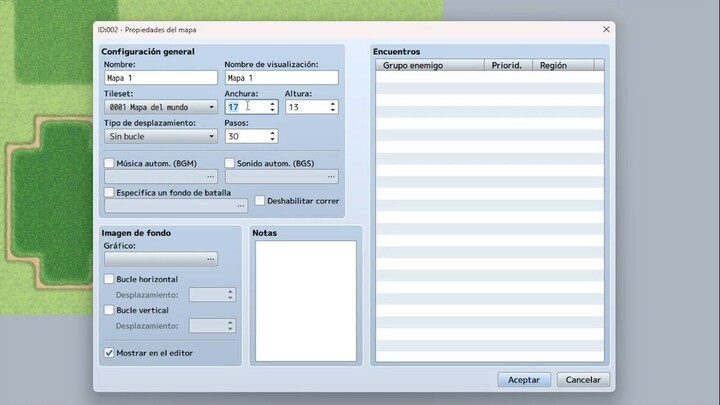This screenshot has height=405, width=720.
Task: Click Nombre de visualización field
Action: click(x=281, y=78)
